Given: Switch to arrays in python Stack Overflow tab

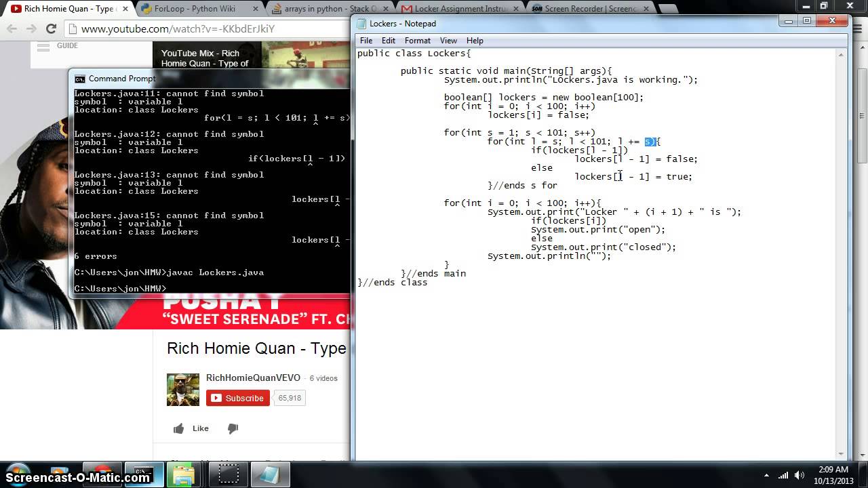Looking at the screenshot, I should (324, 9).
